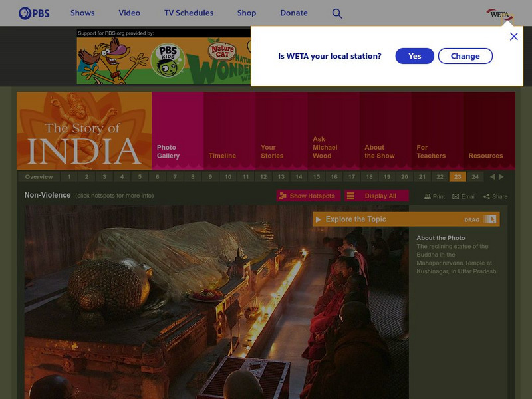Click the right arrow beside photo numbers

(501, 177)
